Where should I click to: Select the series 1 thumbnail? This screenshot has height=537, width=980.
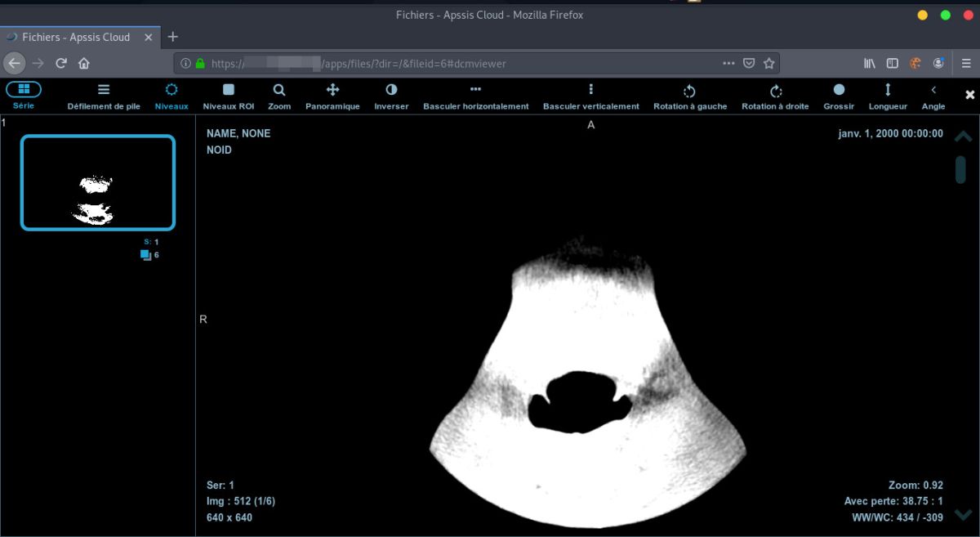pyautogui.click(x=98, y=182)
